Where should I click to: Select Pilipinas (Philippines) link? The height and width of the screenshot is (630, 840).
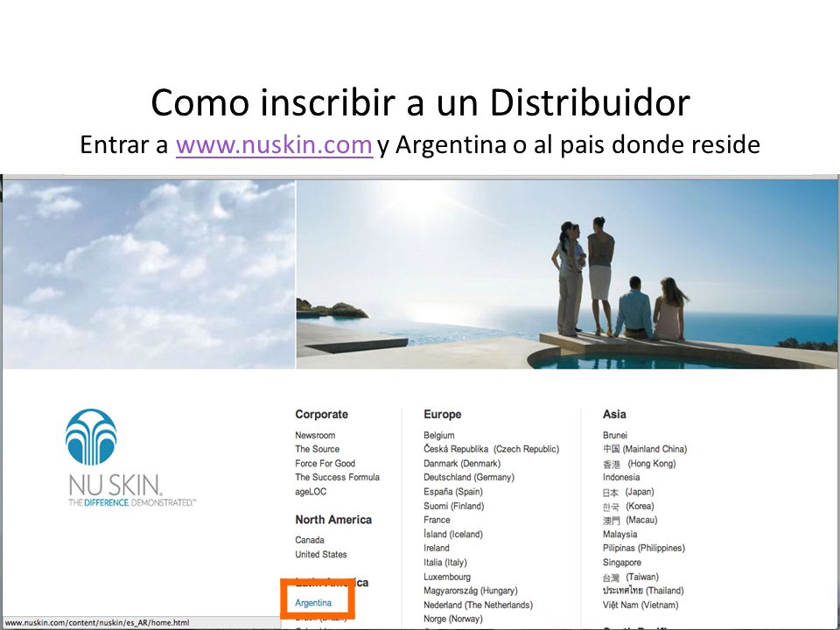[644, 548]
